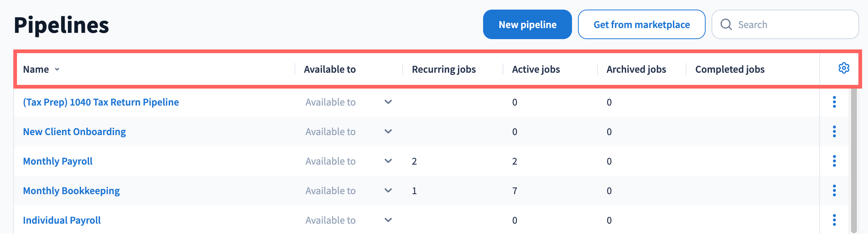868x234 pixels.
Task: Open three-dot menu for New Client Onboarding
Action: (x=834, y=131)
